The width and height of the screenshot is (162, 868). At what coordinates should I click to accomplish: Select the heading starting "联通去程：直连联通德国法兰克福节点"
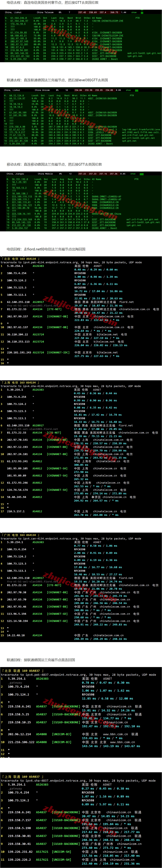(57, 80)
